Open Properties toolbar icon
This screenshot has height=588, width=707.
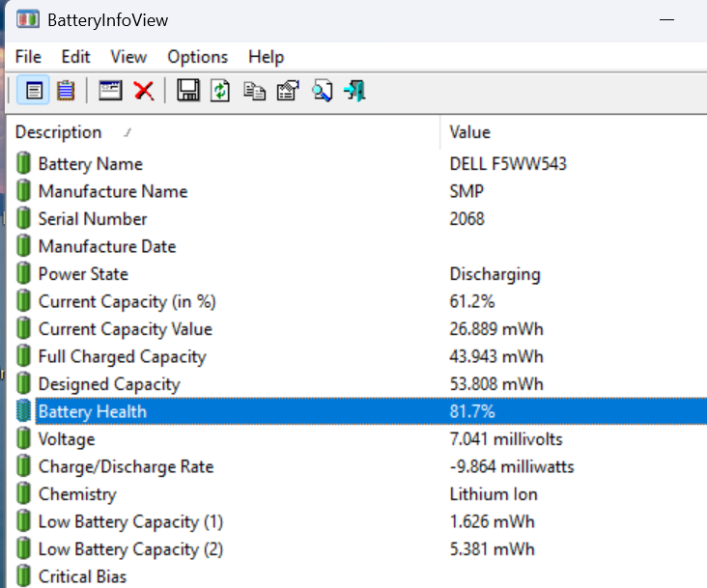point(288,91)
